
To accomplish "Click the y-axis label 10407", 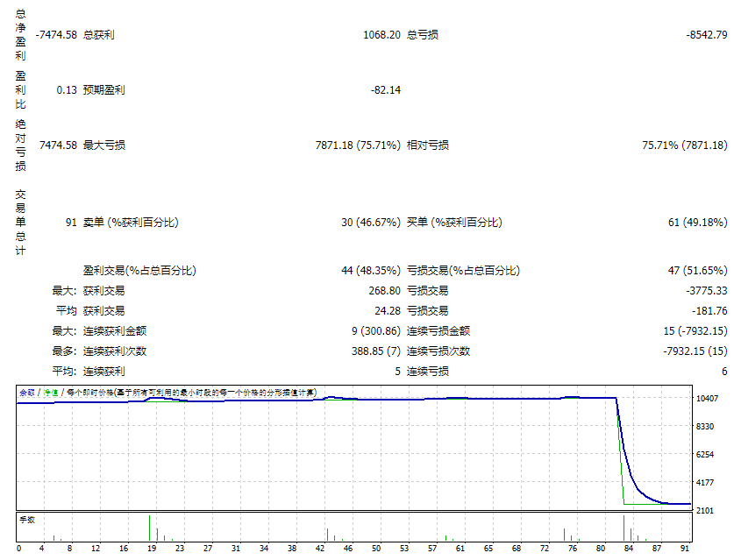I will pos(710,399).
